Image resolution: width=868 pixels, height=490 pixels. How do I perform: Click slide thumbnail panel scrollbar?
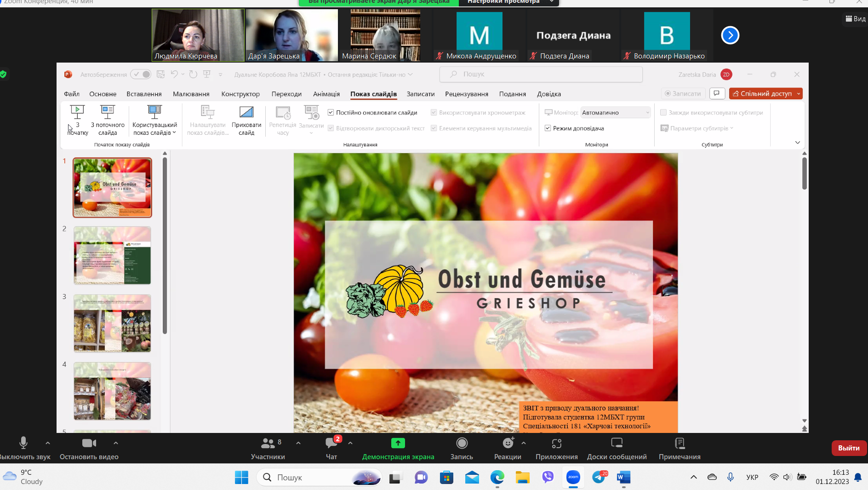tap(165, 246)
